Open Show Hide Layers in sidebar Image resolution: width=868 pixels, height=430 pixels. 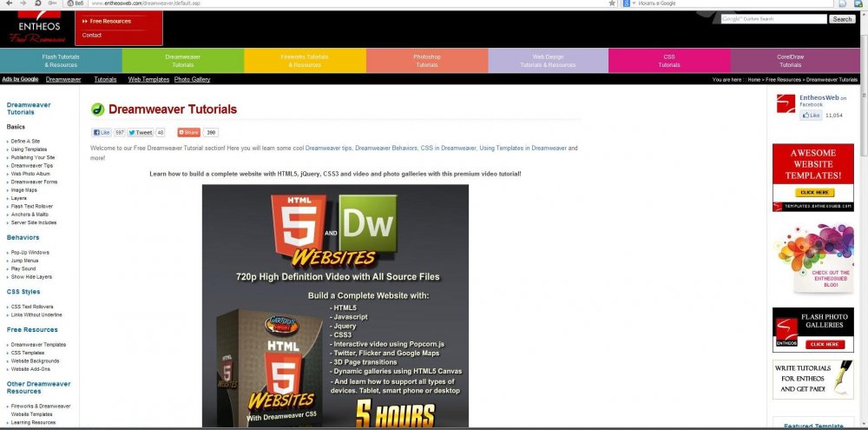[x=31, y=277]
